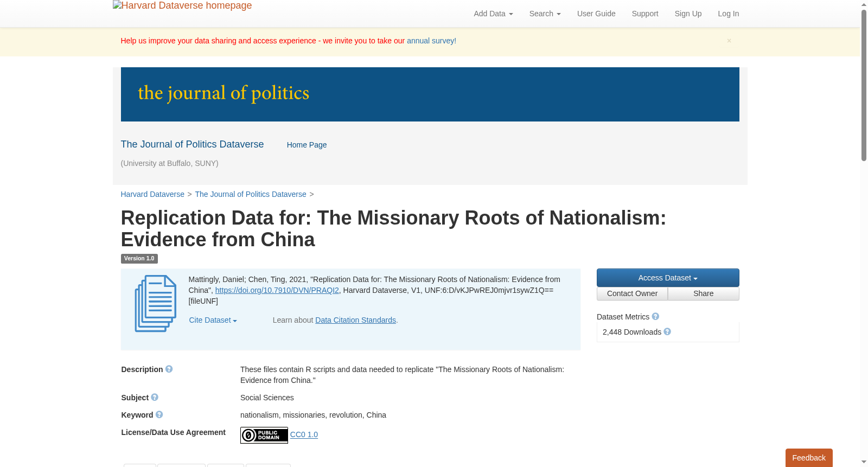Open Data Citation Standards link
This screenshot has width=868, height=467.
coord(355,320)
